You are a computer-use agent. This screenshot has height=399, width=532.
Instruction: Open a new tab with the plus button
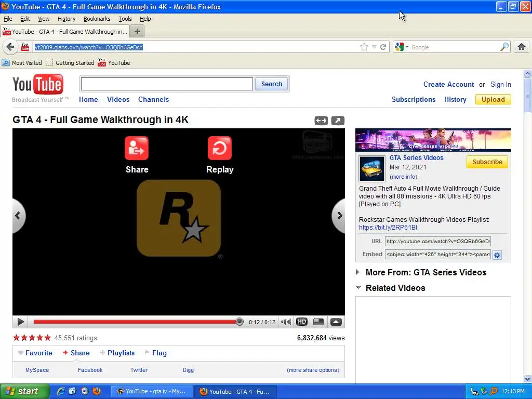pyautogui.click(x=137, y=31)
